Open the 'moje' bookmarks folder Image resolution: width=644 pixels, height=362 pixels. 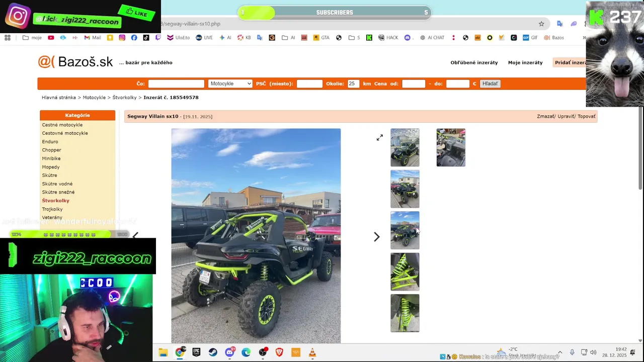pyautogui.click(x=32, y=38)
